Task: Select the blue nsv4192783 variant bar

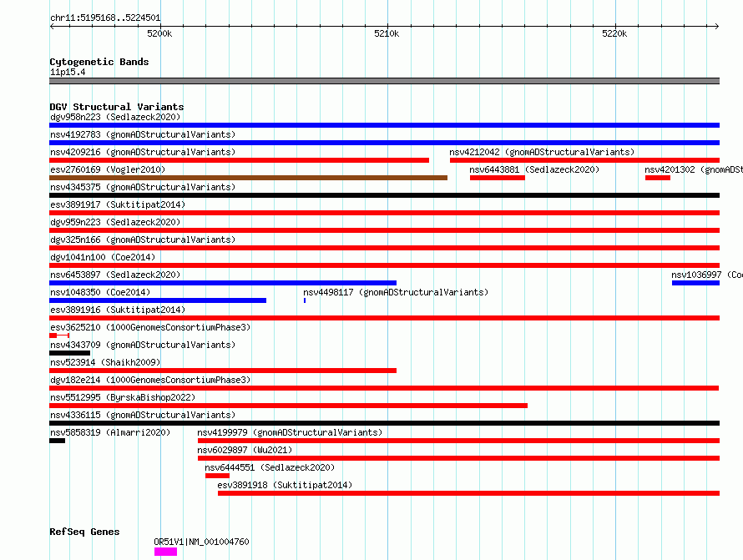Action: (x=384, y=143)
